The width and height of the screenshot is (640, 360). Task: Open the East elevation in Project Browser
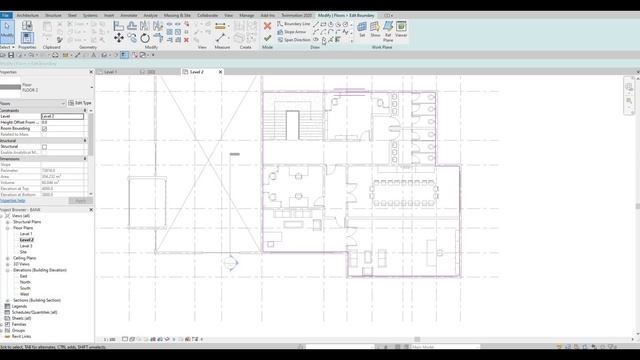coord(23,276)
